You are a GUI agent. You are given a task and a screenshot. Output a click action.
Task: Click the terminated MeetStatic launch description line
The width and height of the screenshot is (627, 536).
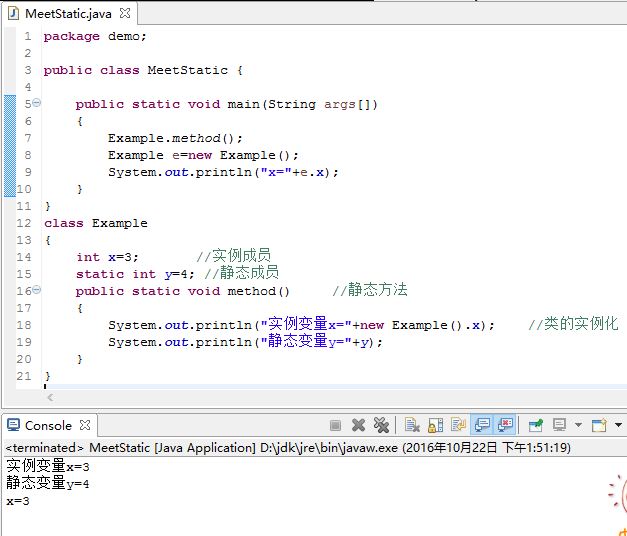click(288, 447)
